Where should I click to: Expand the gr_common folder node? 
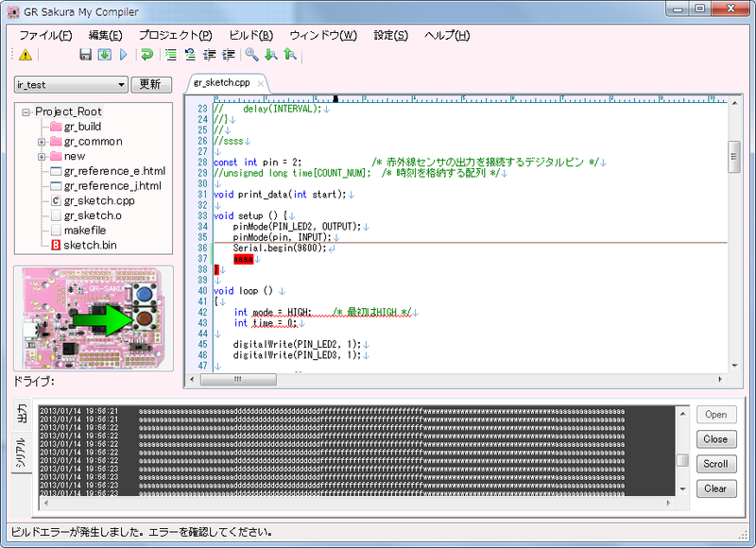(x=42, y=142)
